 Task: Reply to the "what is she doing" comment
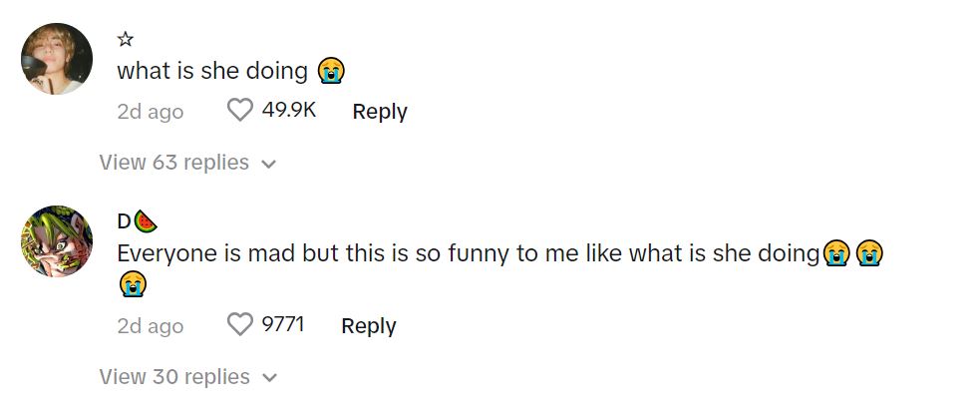tap(379, 112)
